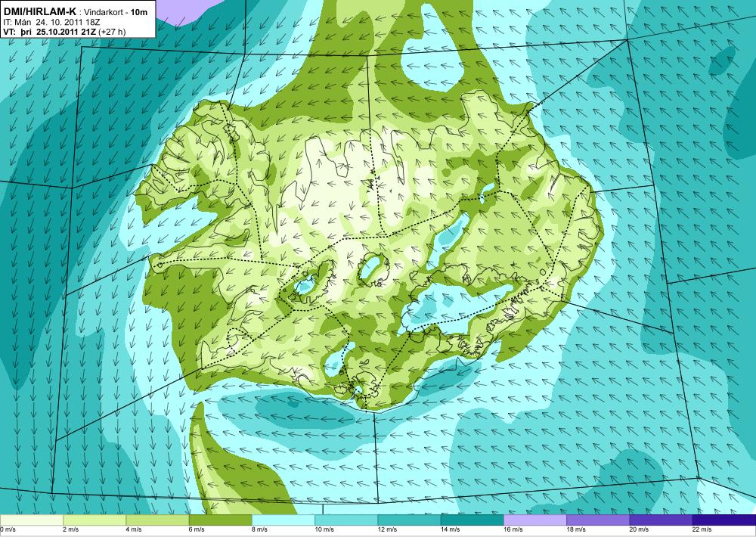
Task: Click the '20 m/s' legend label
Action: pos(640,529)
